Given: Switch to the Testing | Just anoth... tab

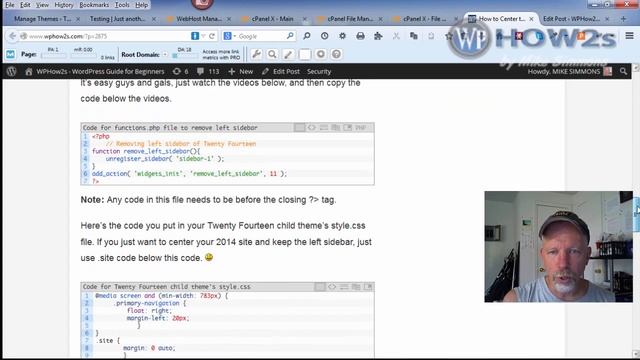Looking at the screenshot, I should [x=117, y=19].
